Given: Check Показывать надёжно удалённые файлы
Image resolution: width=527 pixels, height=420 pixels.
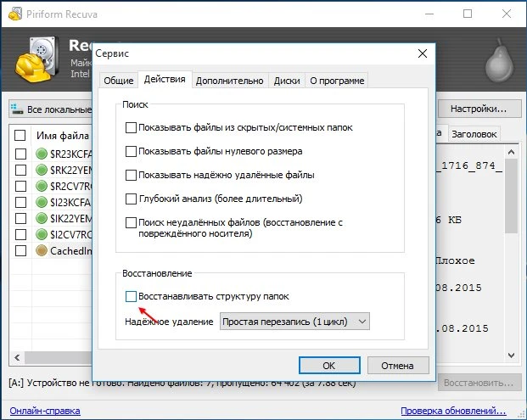Looking at the screenshot, I should point(131,175).
